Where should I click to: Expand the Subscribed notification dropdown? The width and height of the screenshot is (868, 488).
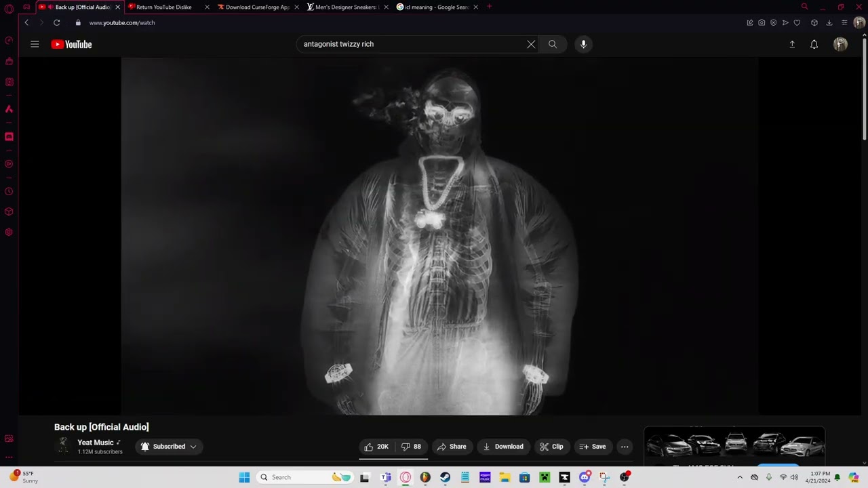tap(169, 447)
